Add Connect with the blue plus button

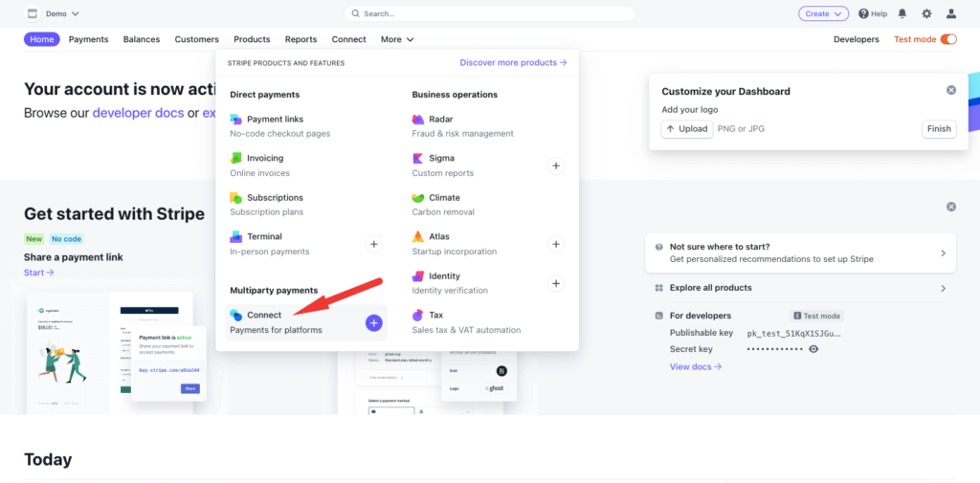[374, 322]
